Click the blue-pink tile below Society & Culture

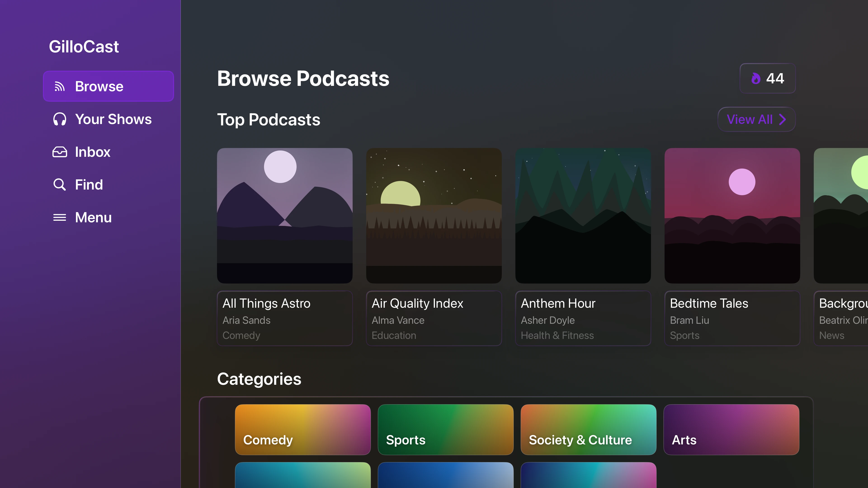pyautogui.click(x=588, y=475)
